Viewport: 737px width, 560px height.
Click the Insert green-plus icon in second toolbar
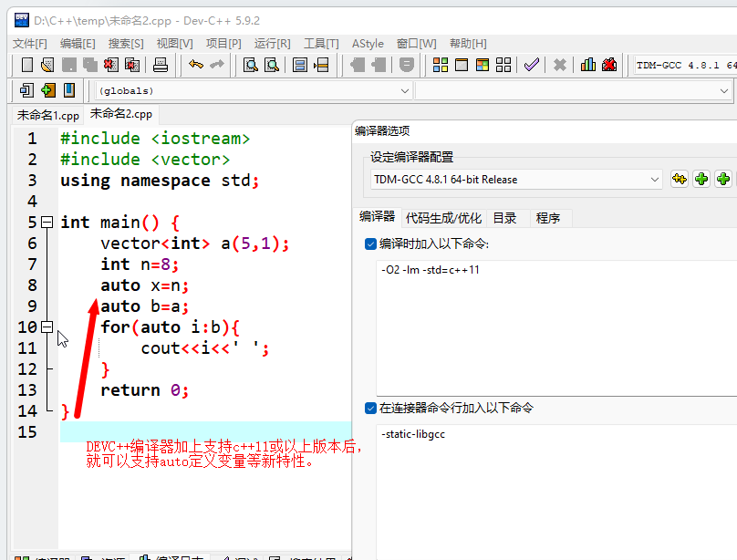(x=48, y=90)
